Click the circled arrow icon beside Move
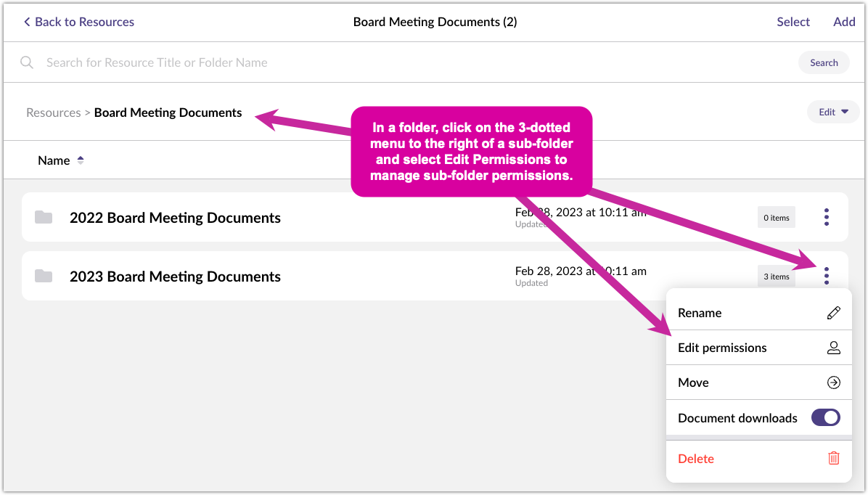The height and width of the screenshot is (495, 868). (x=834, y=382)
